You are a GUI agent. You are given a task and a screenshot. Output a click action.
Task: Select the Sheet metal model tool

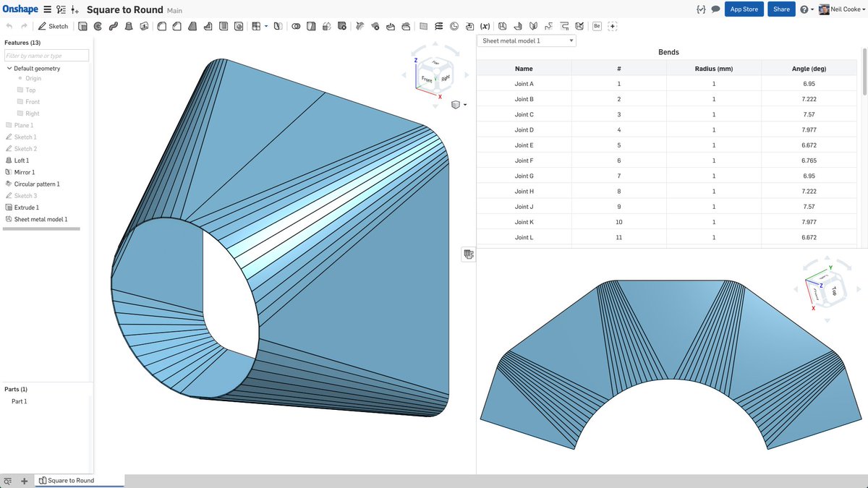(x=502, y=26)
